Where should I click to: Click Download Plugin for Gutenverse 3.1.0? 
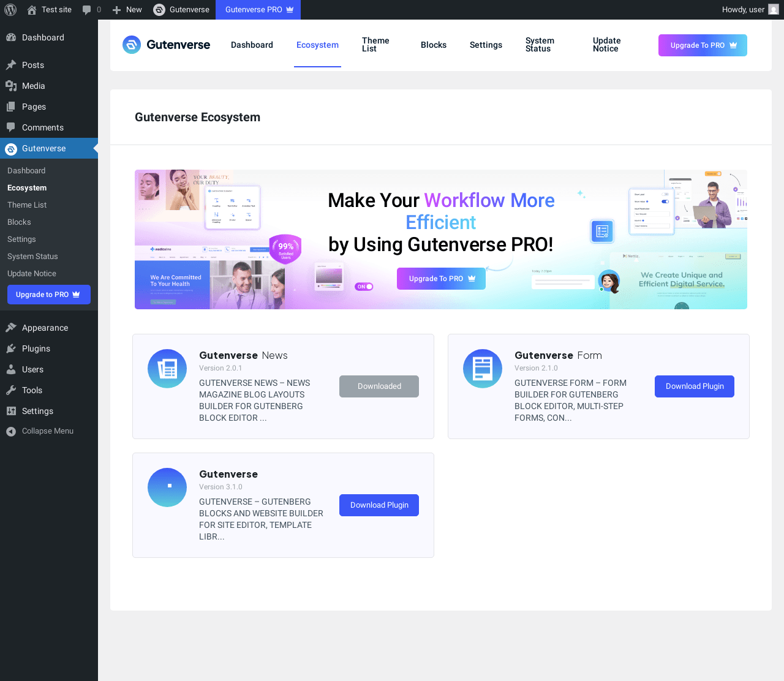(379, 505)
